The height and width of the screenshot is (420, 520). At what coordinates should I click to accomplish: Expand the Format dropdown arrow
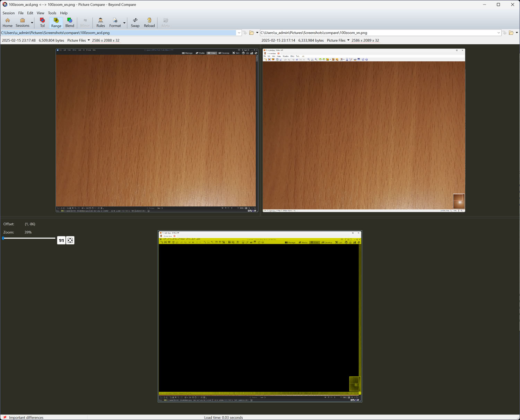[x=124, y=23]
